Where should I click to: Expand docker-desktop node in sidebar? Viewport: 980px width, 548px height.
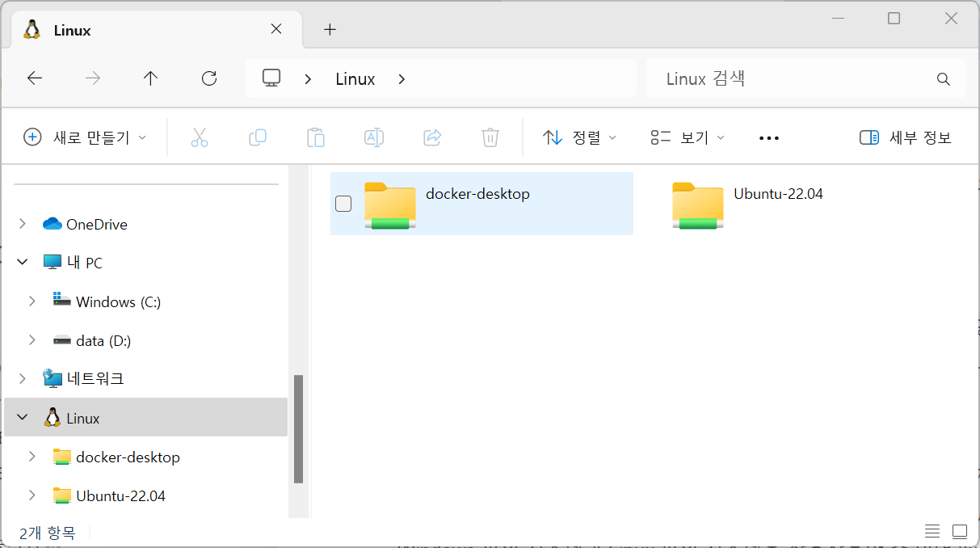click(x=32, y=457)
